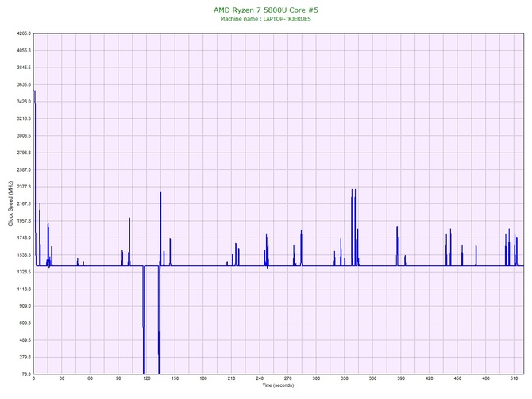This screenshot has width=532, height=399.
Task: Click the 360 tick on time axis
Action: pos(372,378)
